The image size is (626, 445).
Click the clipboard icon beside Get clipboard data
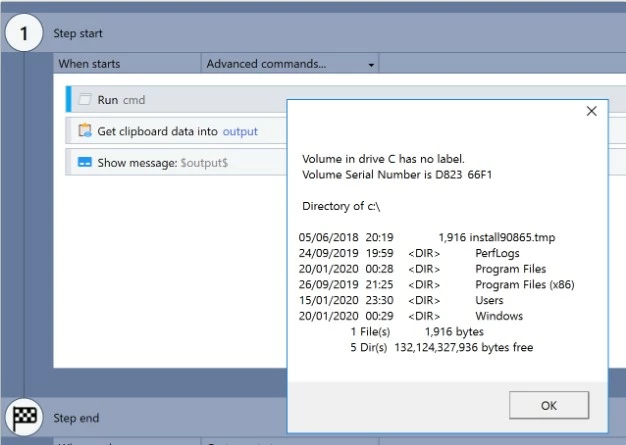point(85,131)
